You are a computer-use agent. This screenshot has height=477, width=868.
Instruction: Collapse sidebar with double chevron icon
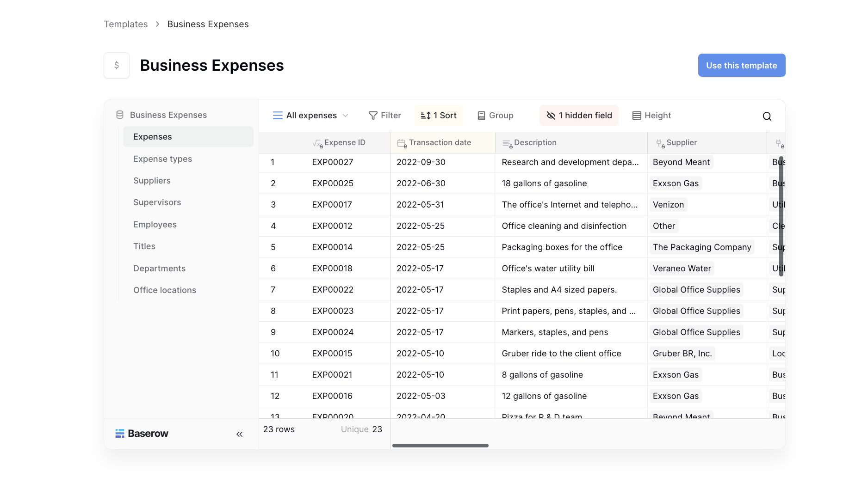(x=239, y=434)
